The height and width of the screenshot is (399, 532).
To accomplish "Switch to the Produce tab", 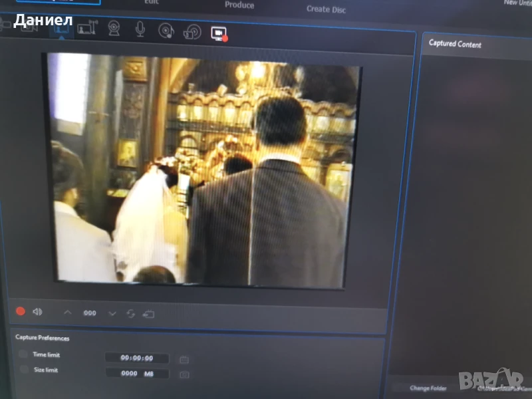I will coord(239,5).
